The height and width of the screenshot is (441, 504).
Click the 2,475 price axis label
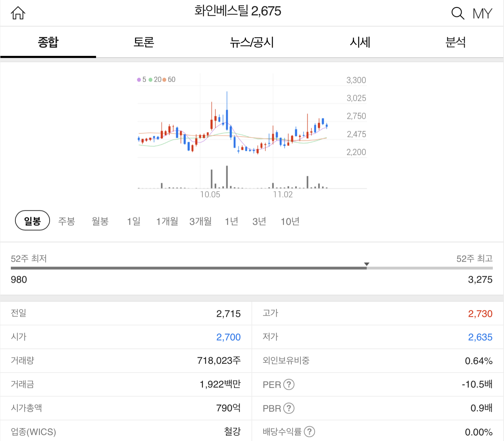[x=356, y=135]
